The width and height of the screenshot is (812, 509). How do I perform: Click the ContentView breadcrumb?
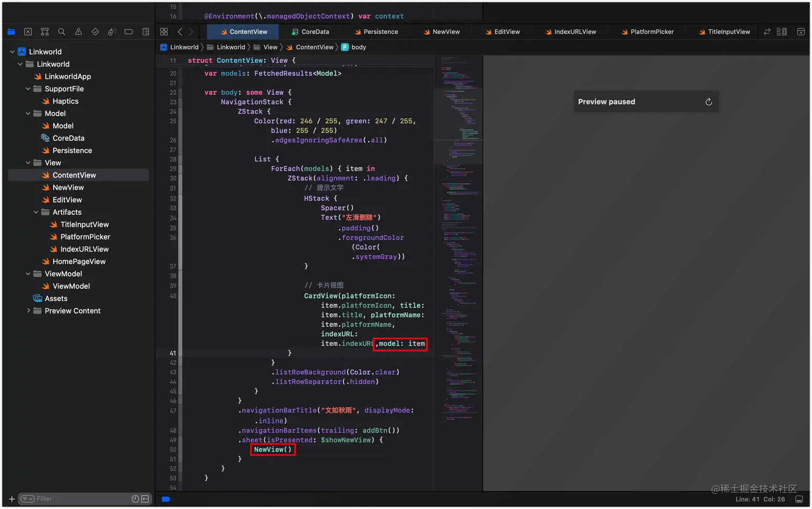309,47
